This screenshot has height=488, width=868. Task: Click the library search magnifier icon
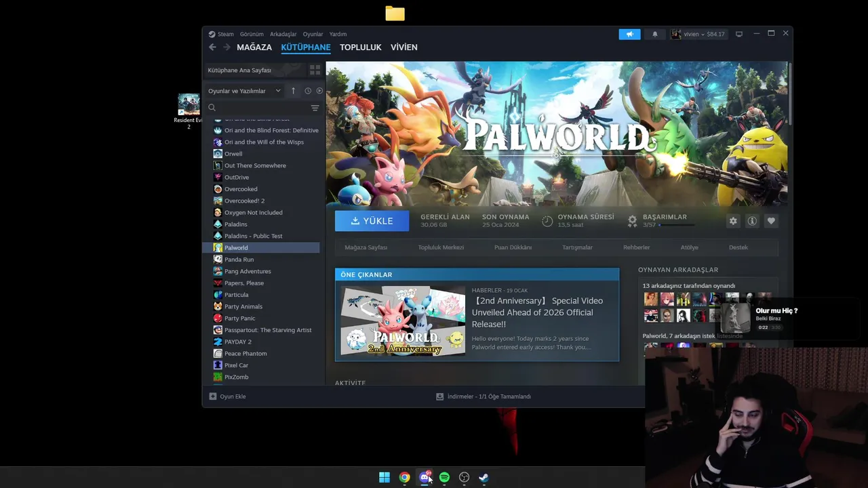(x=212, y=108)
